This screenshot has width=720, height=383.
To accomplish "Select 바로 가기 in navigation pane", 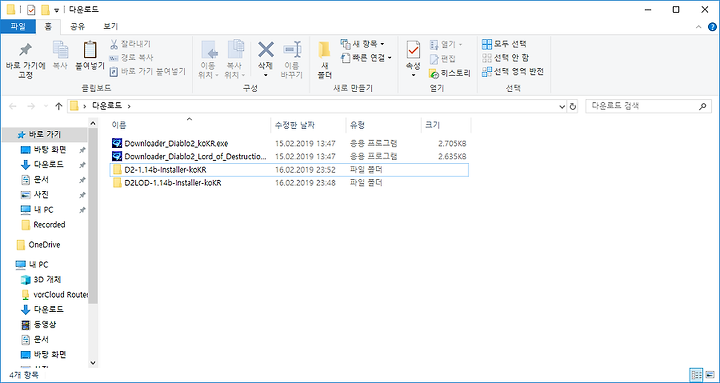I will (45, 135).
